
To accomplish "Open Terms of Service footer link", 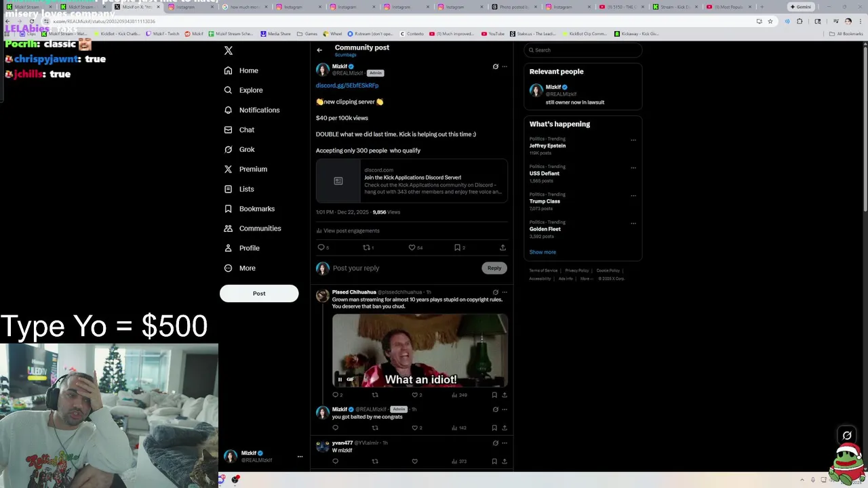I will (x=543, y=270).
